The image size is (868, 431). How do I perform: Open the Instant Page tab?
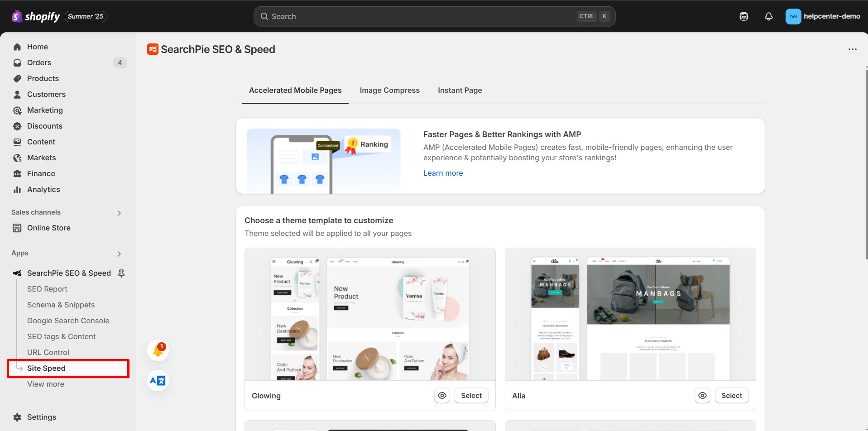(460, 90)
